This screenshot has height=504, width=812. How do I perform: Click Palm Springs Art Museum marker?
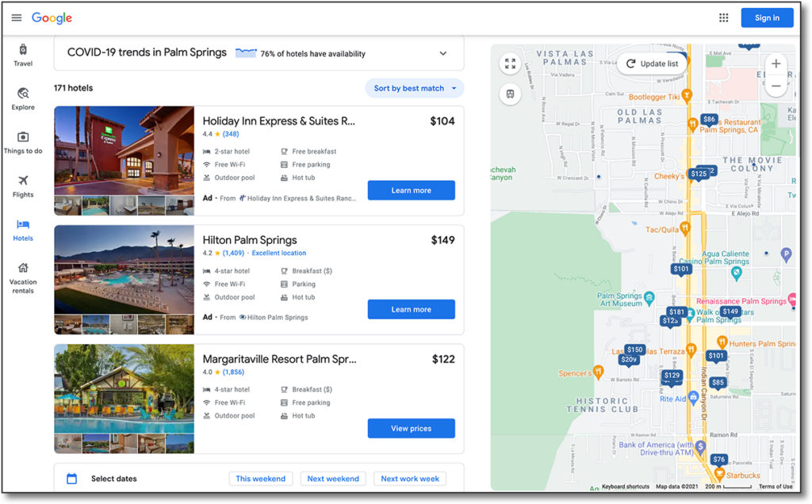point(649,297)
